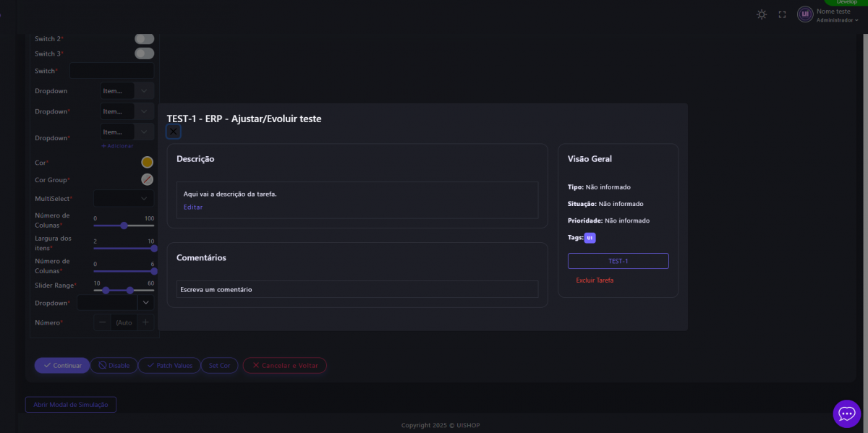Enable the Switch 3 toggle
868x433 pixels.
point(145,53)
